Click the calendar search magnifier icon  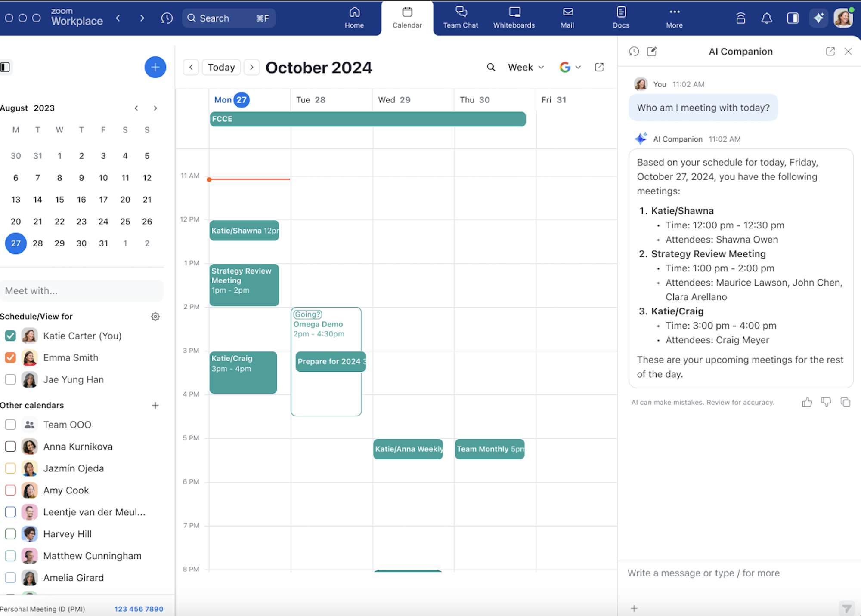coord(491,67)
